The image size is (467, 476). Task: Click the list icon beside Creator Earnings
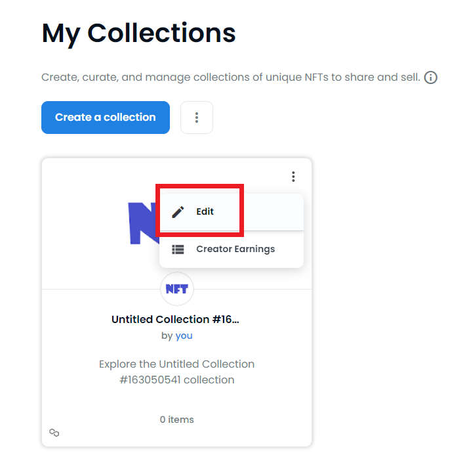pos(178,249)
